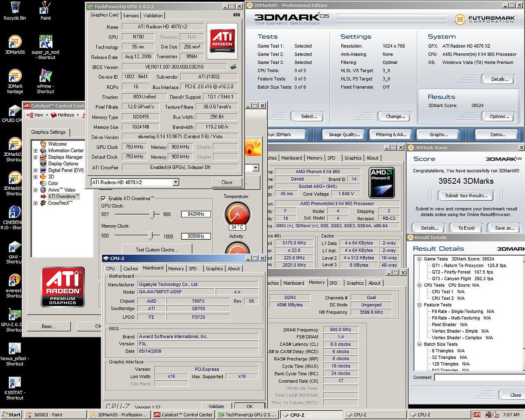This screenshot has width=525, height=420.
Task: Open the Windows Start button
Action: (x=12, y=415)
